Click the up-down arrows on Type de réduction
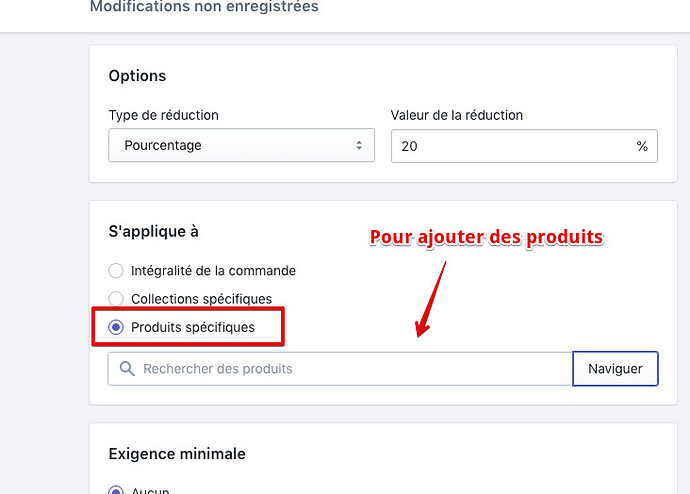Viewport: 690px width, 494px height. 359,146
